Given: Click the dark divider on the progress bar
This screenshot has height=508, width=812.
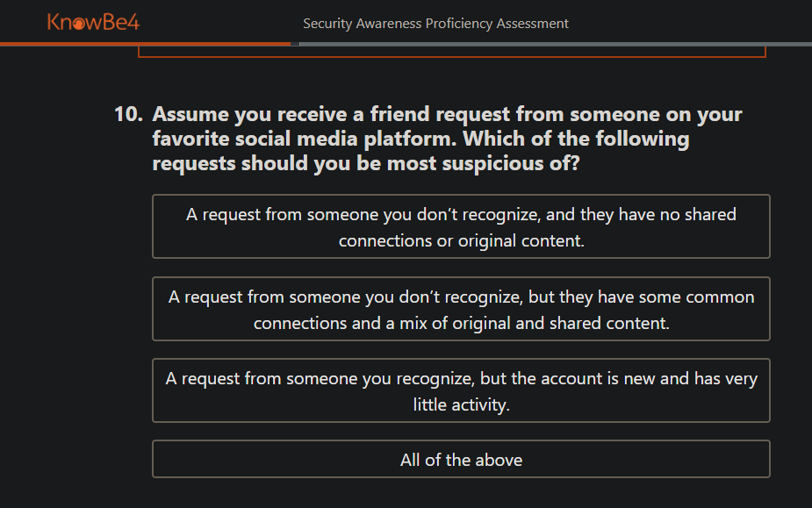Looking at the screenshot, I should (x=295, y=44).
